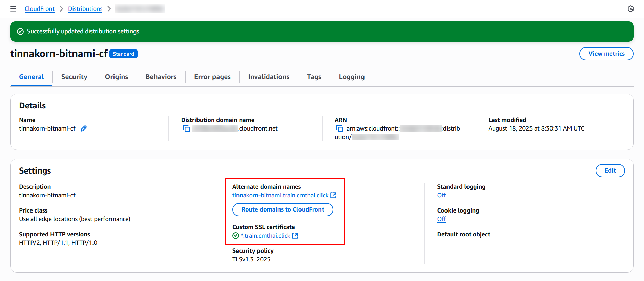
Task: Open tinnakorn-bitnami.train.cmthai.click alternate domain link
Action: click(x=281, y=195)
